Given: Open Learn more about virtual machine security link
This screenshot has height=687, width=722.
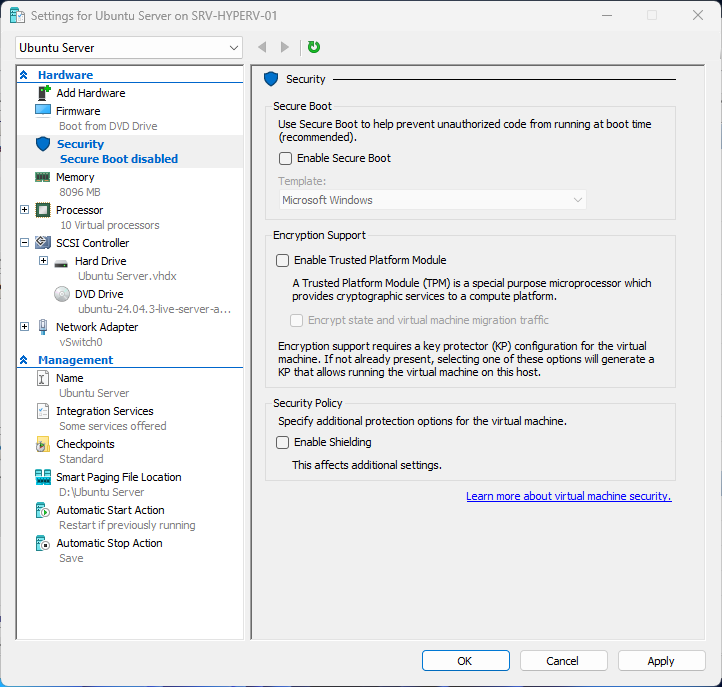Looking at the screenshot, I should click(568, 496).
